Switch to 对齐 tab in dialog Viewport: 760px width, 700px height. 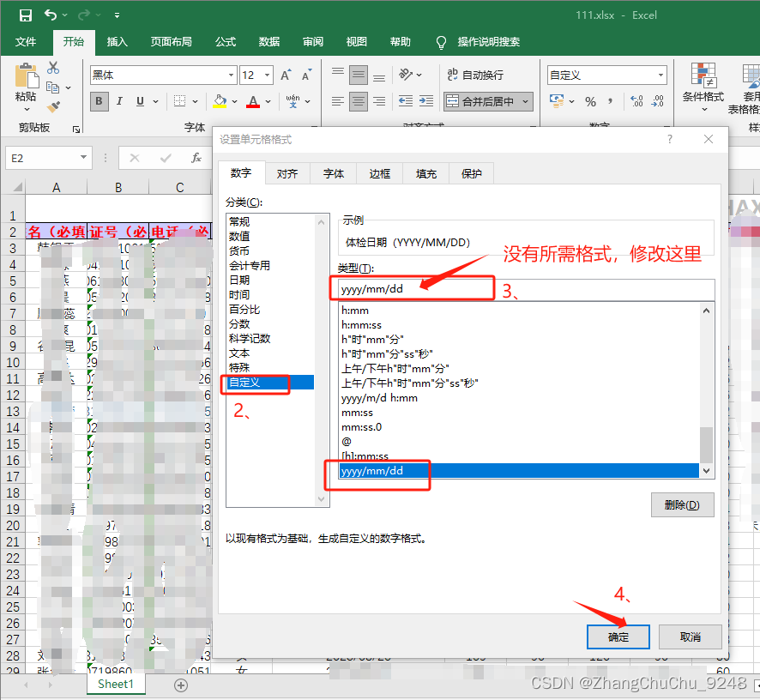click(287, 173)
